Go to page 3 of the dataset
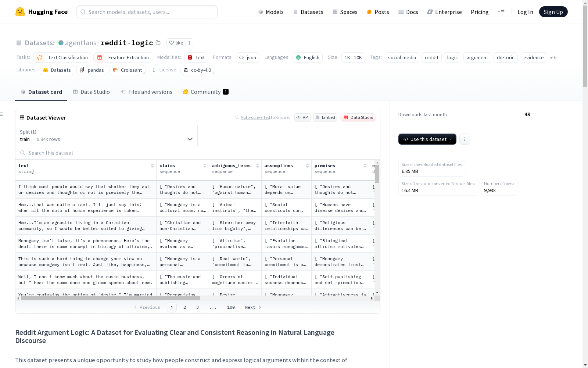This screenshot has width=588, height=368. [x=197, y=307]
